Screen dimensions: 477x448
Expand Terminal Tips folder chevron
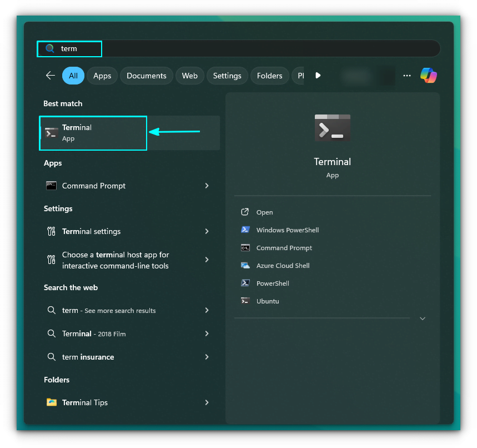(x=207, y=402)
